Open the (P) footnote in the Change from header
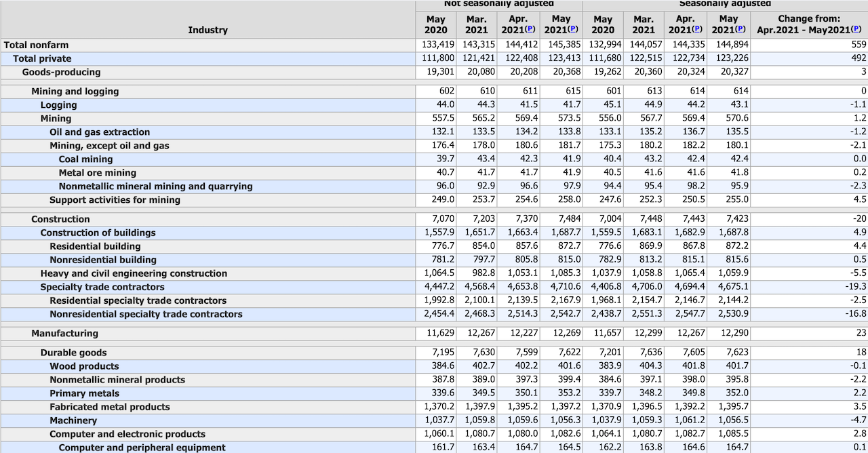 [856, 30]
